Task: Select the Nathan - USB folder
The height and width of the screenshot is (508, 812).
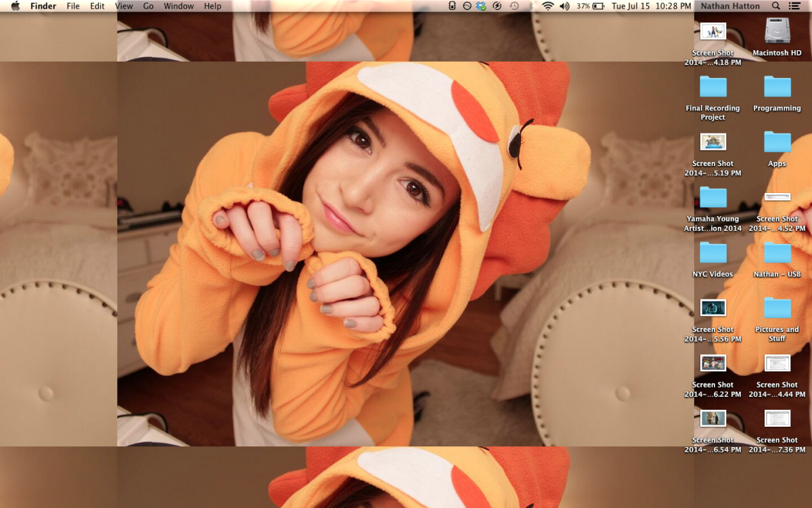Action: 777,253
